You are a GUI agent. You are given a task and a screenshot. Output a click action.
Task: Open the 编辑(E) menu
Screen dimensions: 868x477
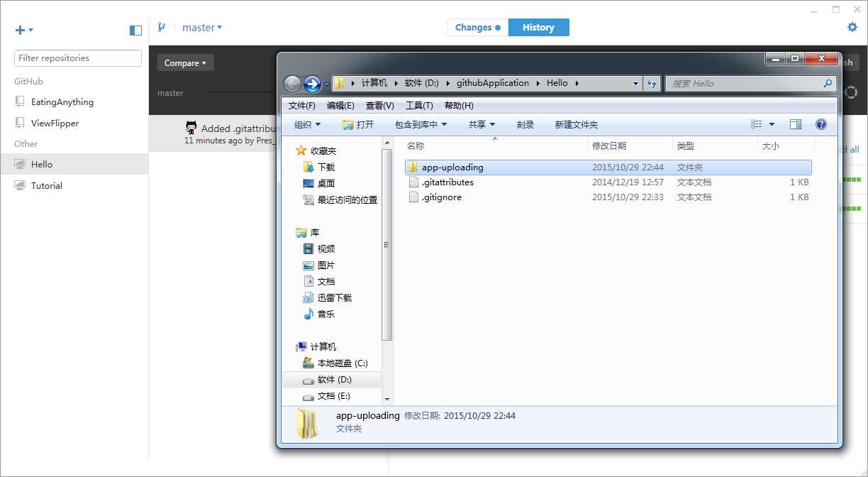pos(340,106)
